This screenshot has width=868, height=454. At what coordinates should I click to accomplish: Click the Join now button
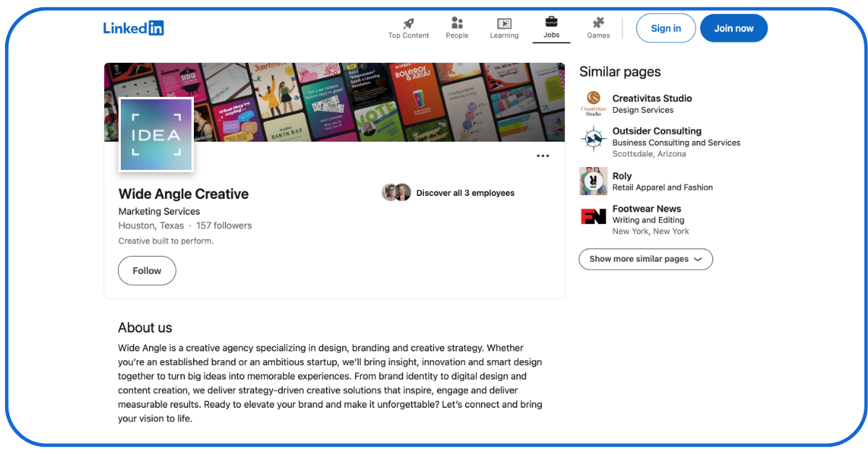coord(733,28)
